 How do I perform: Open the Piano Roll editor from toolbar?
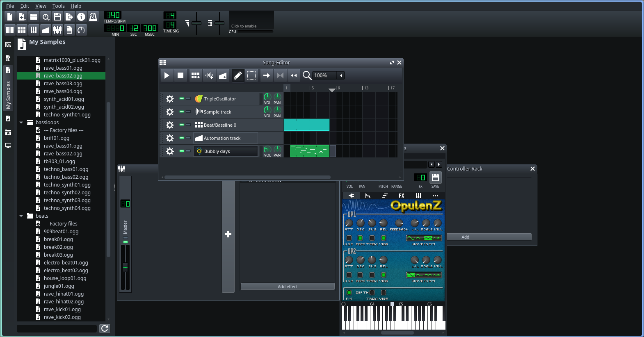click(34, 30)
